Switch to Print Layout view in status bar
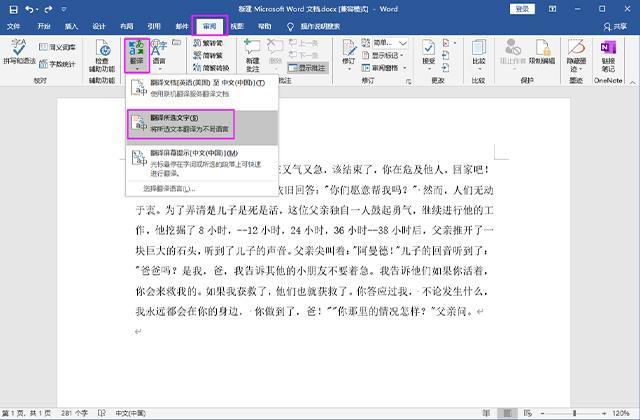Image resolution: width=640 pixels, height=420 pixels. click(x=507, y=413)
